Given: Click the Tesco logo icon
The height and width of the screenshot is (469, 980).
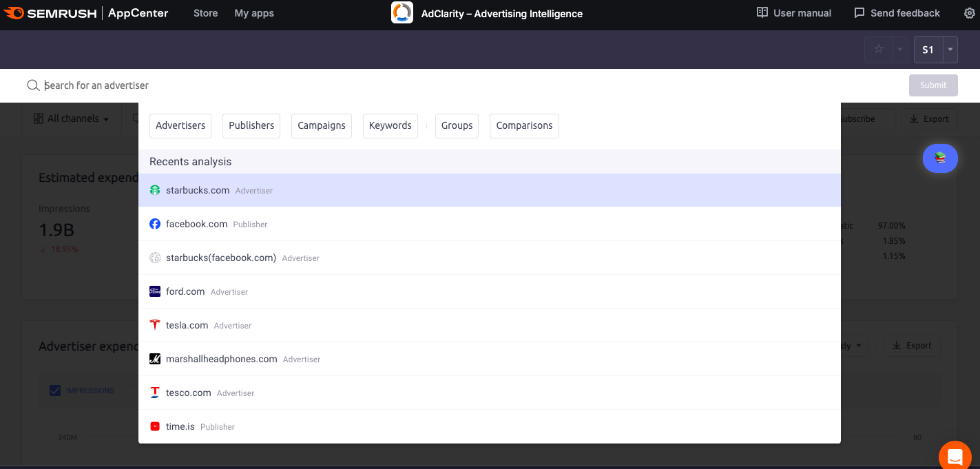Looking at the screenshot, I should click(x=155, y=393).
